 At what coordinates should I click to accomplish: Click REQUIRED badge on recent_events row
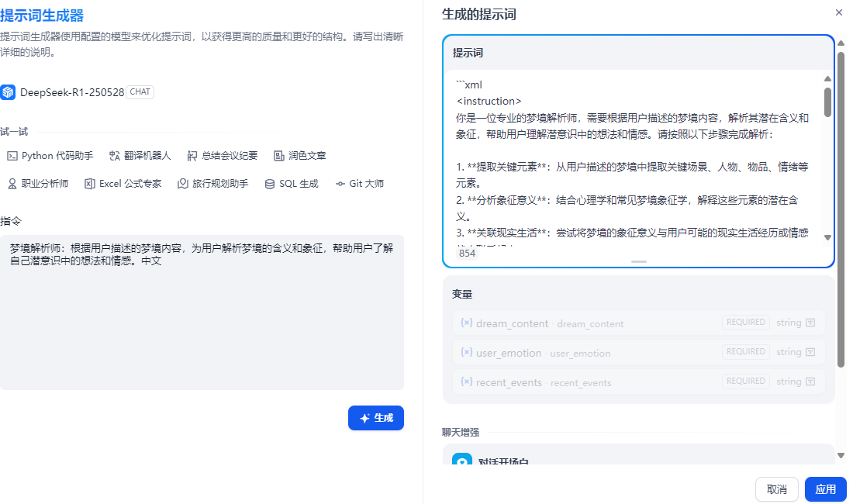click(x=745, y=381)
